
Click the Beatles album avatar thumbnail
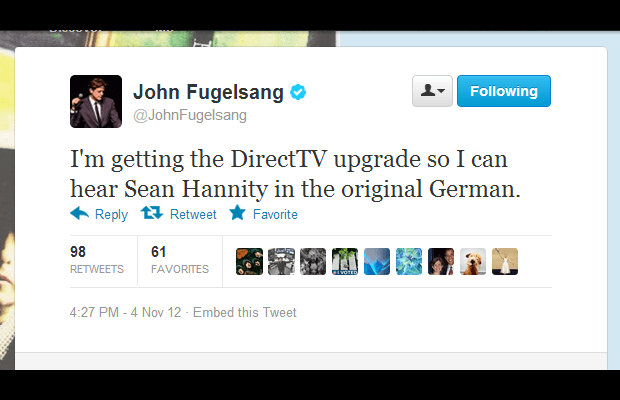pyautogui.click(x=250, y=261)
